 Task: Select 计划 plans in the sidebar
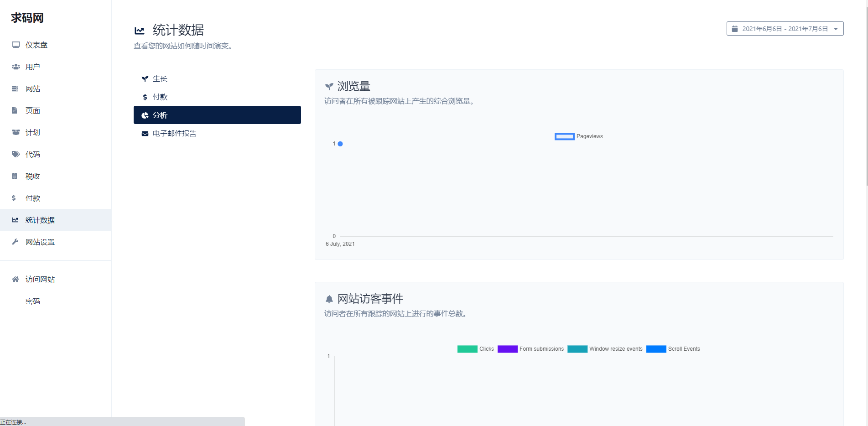click(56, 132)
